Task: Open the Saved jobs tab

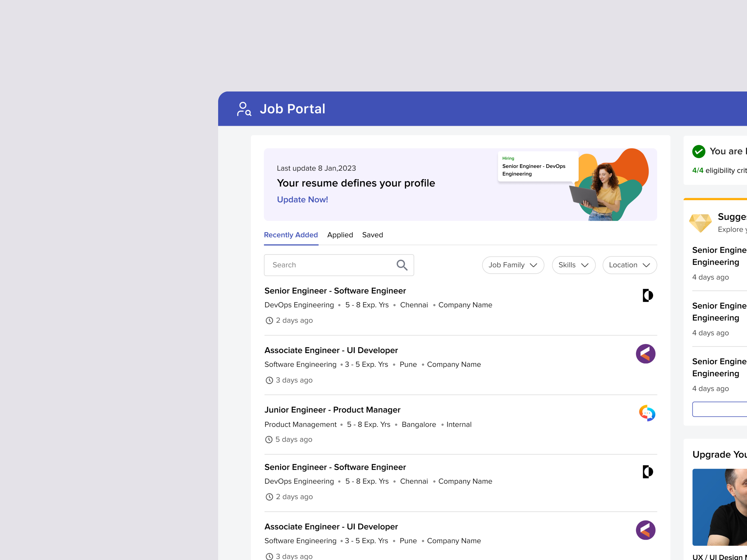Action: pos(372,235)
